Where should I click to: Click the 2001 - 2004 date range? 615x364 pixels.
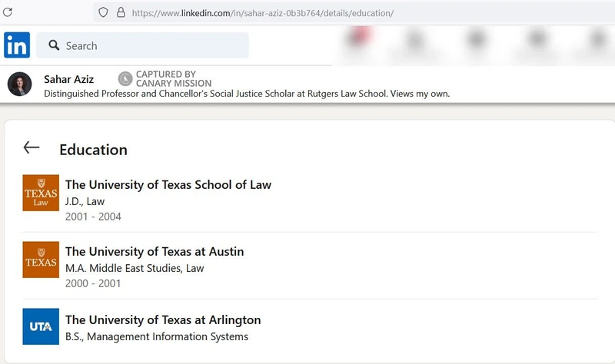click(93, 217)
